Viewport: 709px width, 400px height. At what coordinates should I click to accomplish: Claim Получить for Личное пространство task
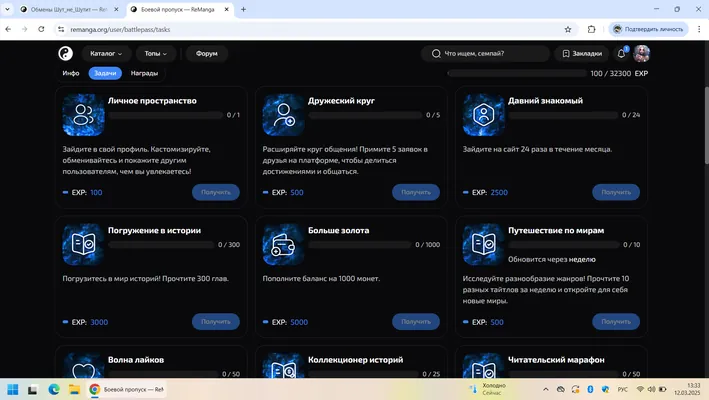(216, 192)
